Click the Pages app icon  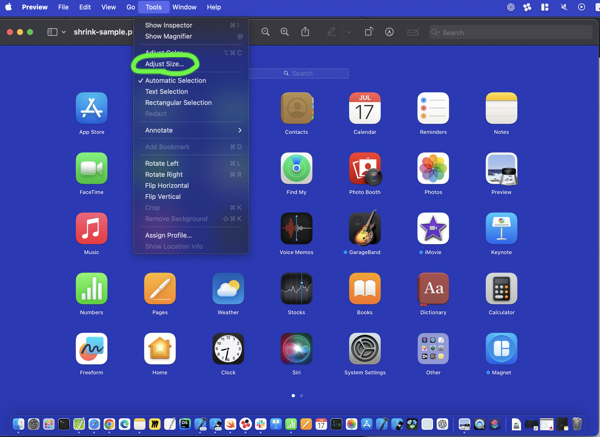point(160,288)
